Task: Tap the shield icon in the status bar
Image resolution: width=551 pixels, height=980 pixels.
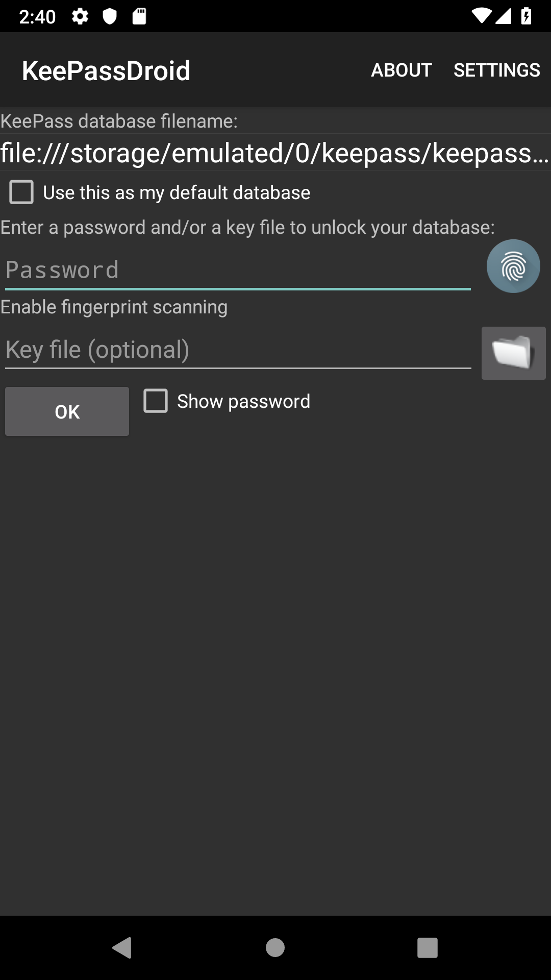Action: (109, 17)
